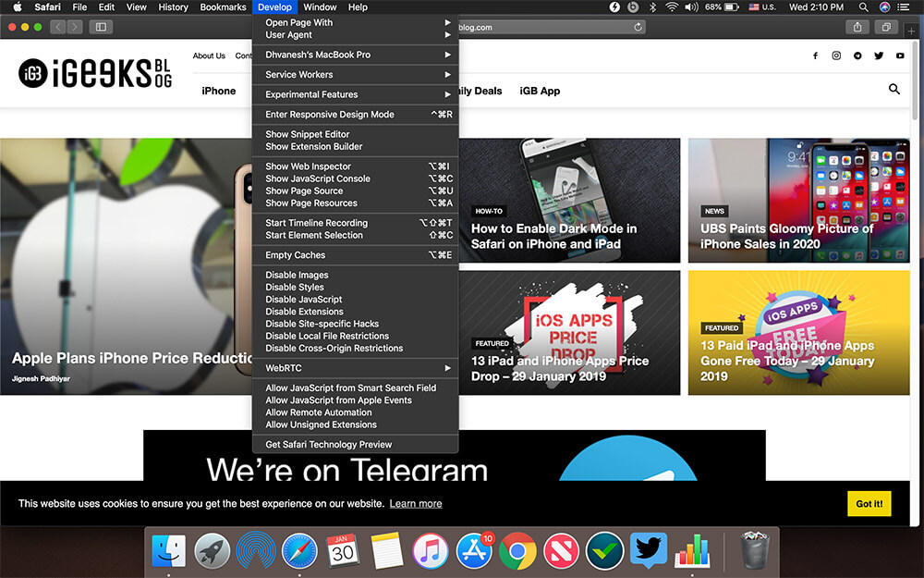Toggle Disable Images in Develop menu
924x578 pixels.
coord(356,275)
